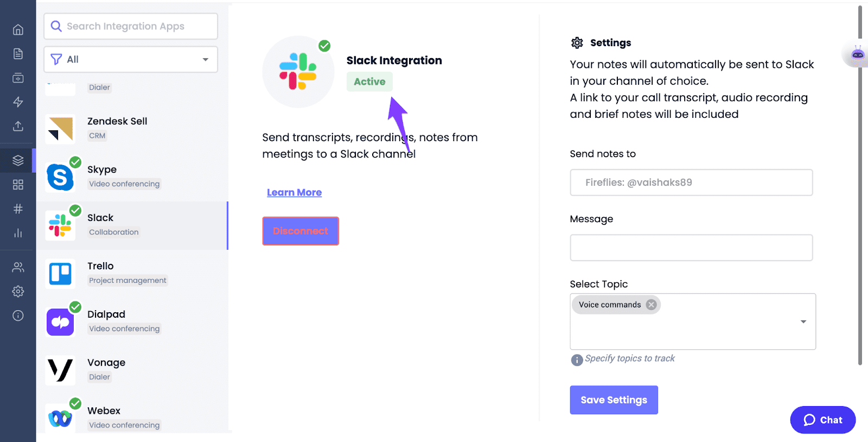Open the Team members sidebar icon
Viewport: 868px width, 442px height.
coord(18,267)
